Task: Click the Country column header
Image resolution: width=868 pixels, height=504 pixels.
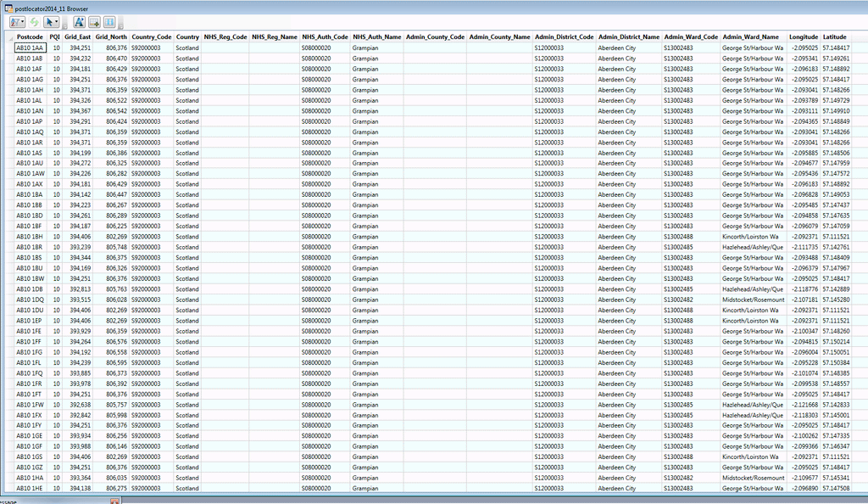Action: pos(187,37)
